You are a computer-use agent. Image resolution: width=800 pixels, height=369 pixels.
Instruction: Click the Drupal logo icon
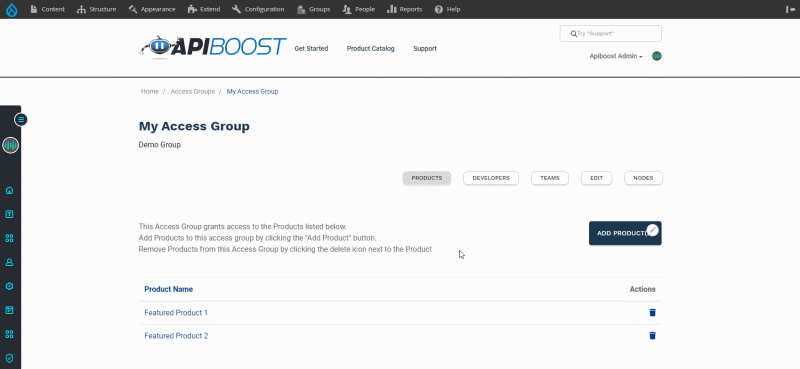click(x=11, y=9)
